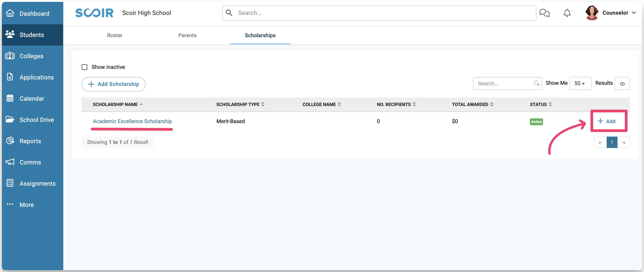Image resolution: width=644 pixels, height=272 pixels.
Task: Enable the Show inactive checkbox
Action: point(84,67)
